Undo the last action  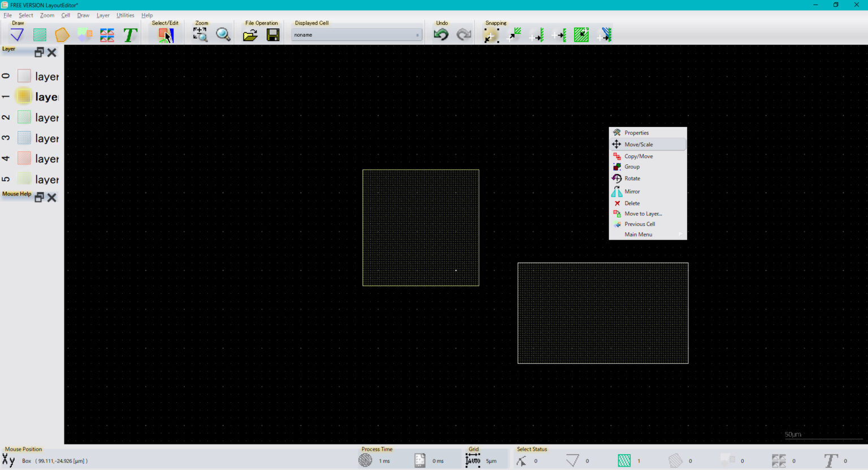pyautogui.click(x=441, y=35)
